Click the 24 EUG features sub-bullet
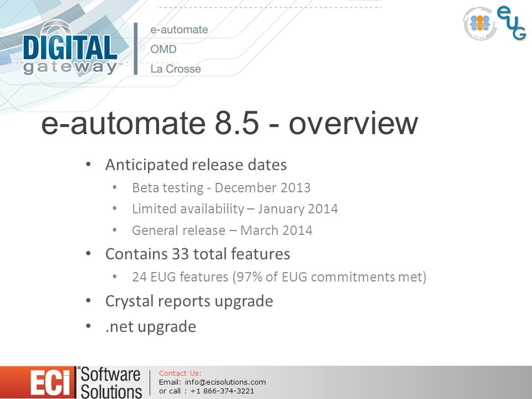Viewport: 532px width, 399px height. tap(279, 277)
